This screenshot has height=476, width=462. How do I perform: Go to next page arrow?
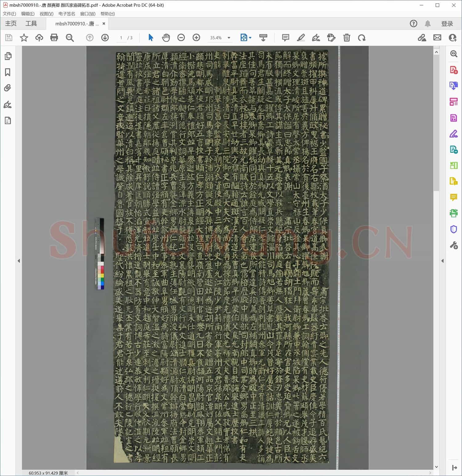tap(105, 38)
